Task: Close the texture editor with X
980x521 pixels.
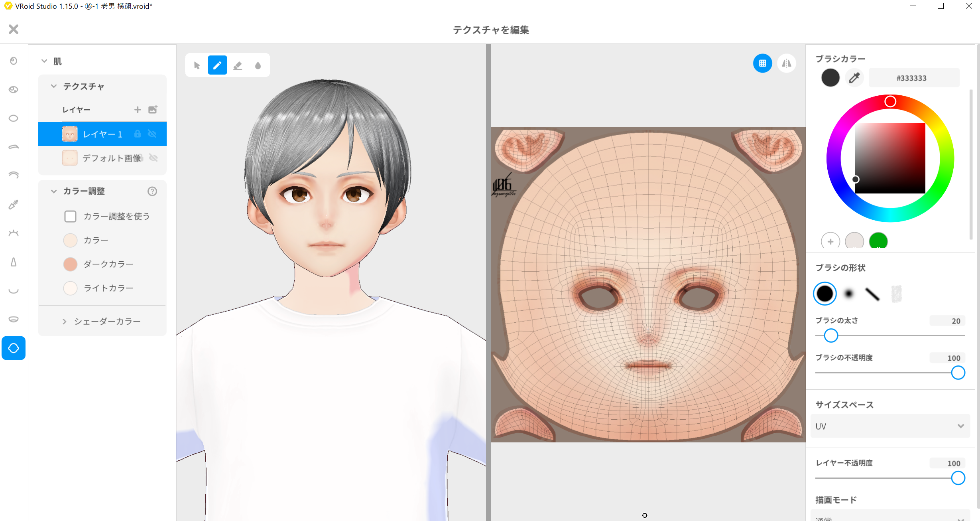Action: point(14,29)
